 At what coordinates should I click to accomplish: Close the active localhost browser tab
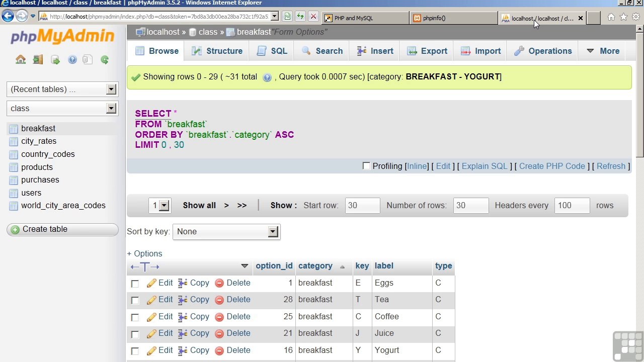click(580, 18)
